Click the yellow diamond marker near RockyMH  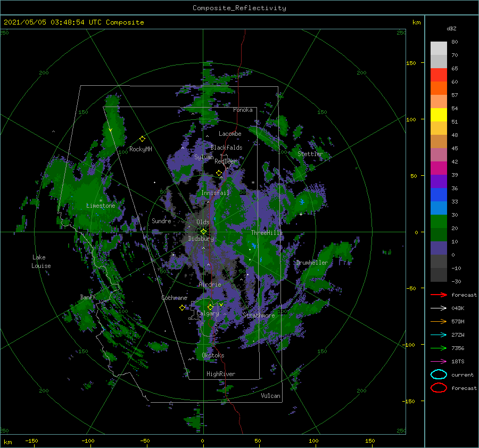pyautogui.click(x=142, y=139)
